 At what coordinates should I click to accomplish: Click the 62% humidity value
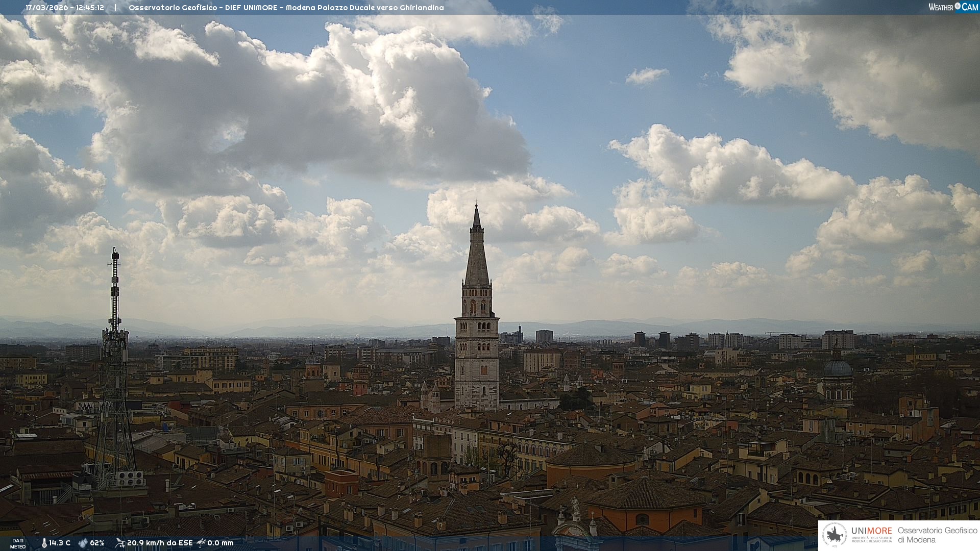point(97,543)
